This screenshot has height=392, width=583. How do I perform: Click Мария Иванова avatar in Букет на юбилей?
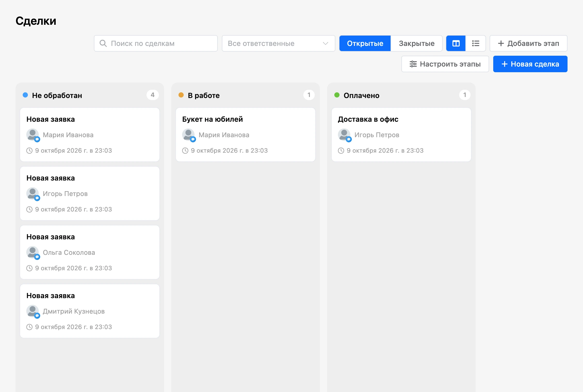189,135
